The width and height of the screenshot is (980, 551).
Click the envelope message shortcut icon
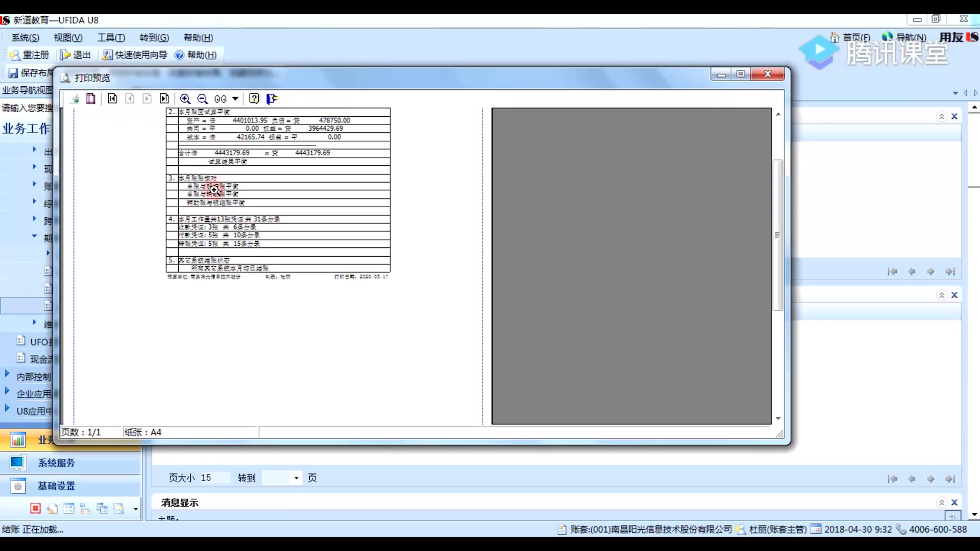pos(119,508)
